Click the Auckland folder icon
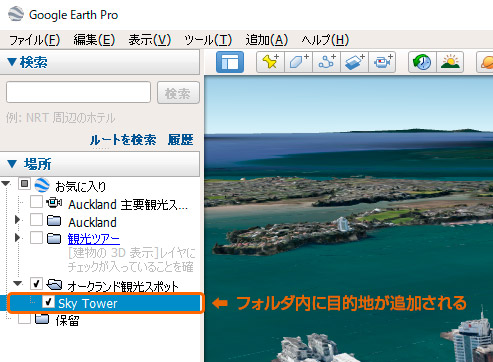Viewport: 493px width, 362px height. (54, 221)
